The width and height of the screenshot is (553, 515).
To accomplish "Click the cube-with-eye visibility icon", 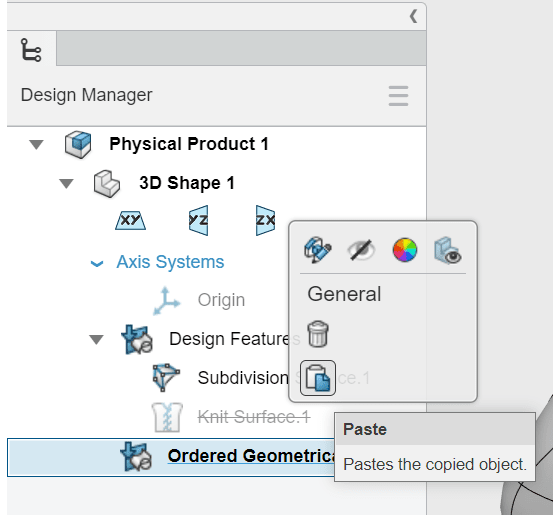I will pyautogui.click(x=448, y=250).
